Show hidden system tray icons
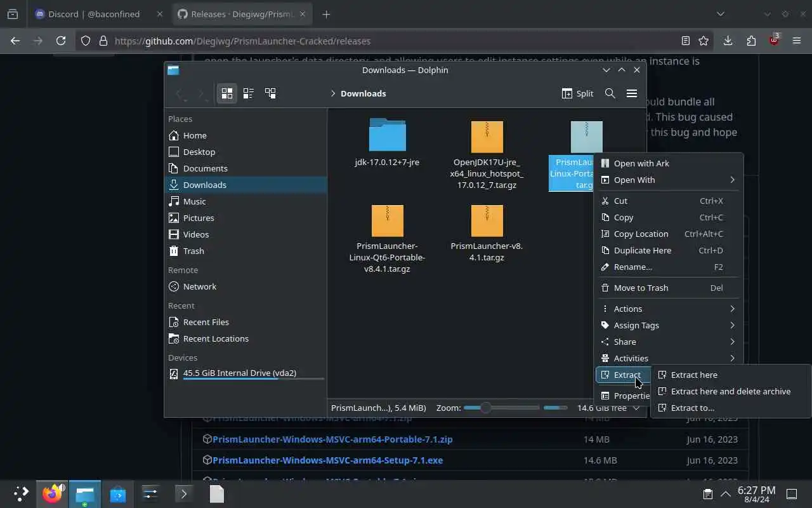The width and height of the screenshot is (812, 508). (724, 493)
